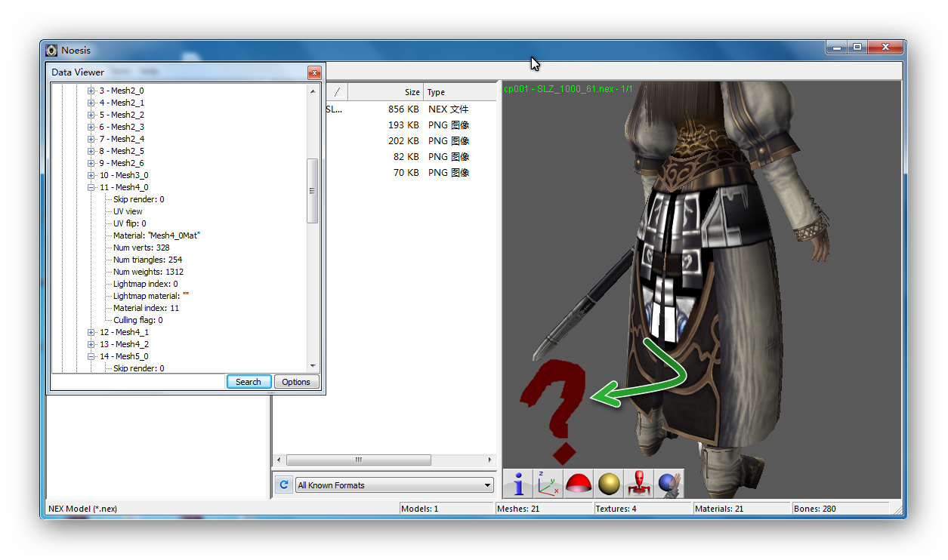
Task: Expand the 3 - Mesh2_0 node
Action: 91,91
